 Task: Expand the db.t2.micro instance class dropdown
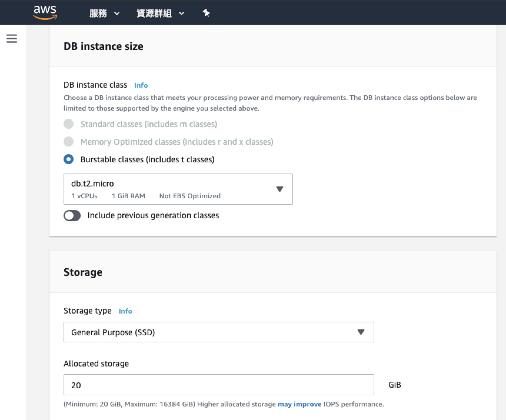pos(178,189)
